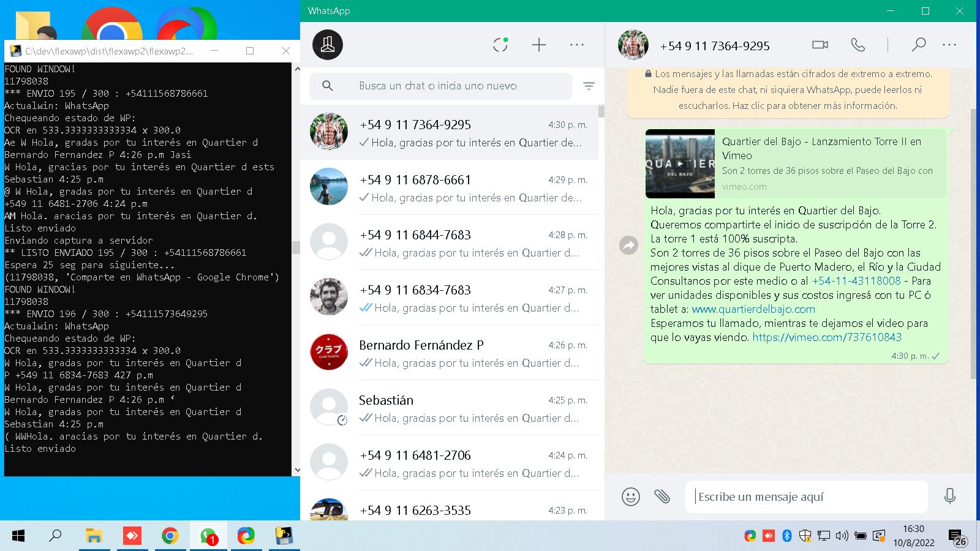
Task: Click Sebastián's avatar with timer badge
Action: click(329, 407)
